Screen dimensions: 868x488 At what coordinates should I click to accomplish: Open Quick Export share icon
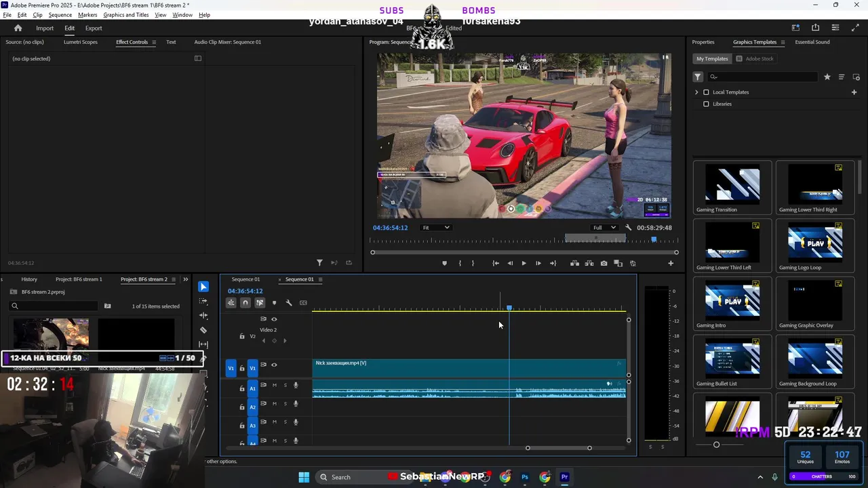pos(815,28)
